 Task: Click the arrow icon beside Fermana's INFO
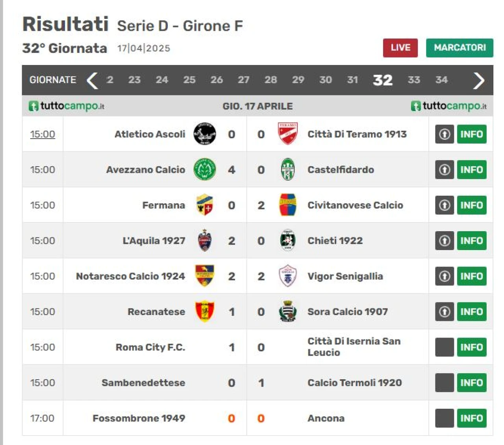(x=445, y=205)
